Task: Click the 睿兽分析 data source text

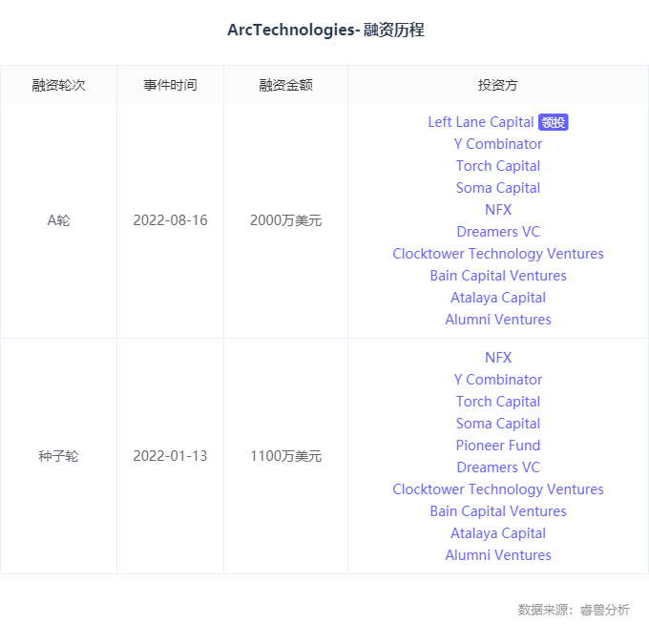Action: click(x=604, y=610)
